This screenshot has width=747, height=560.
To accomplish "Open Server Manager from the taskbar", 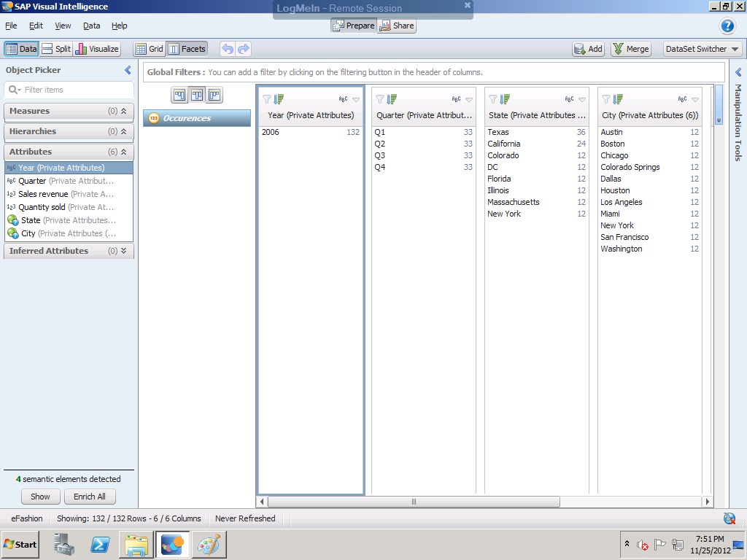I will [x=64, y=544].
